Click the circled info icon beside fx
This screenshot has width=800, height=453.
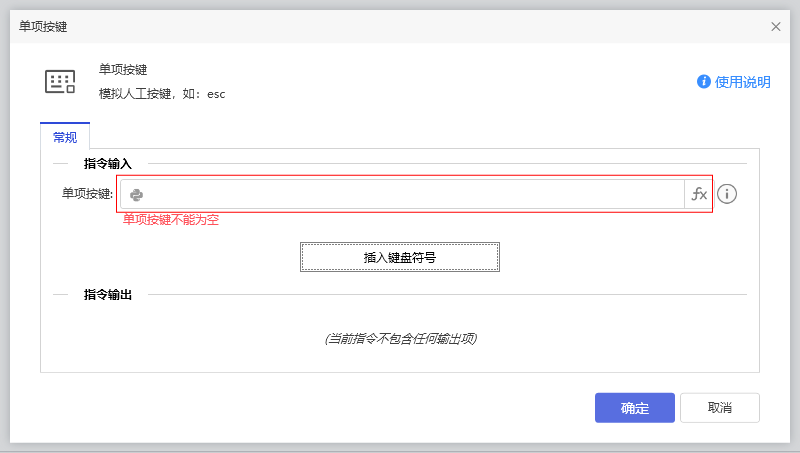click(x=727, y=194)
